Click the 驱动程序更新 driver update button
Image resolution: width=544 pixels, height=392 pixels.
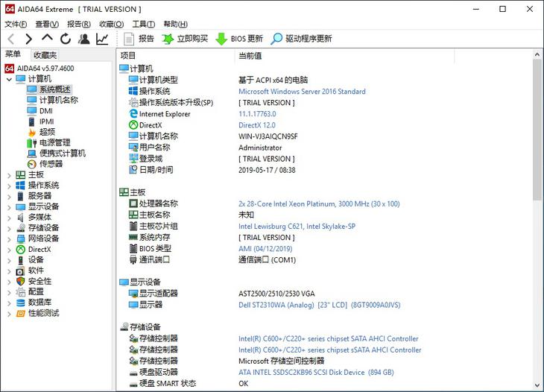pyautogui.click(x=302, y=39)
